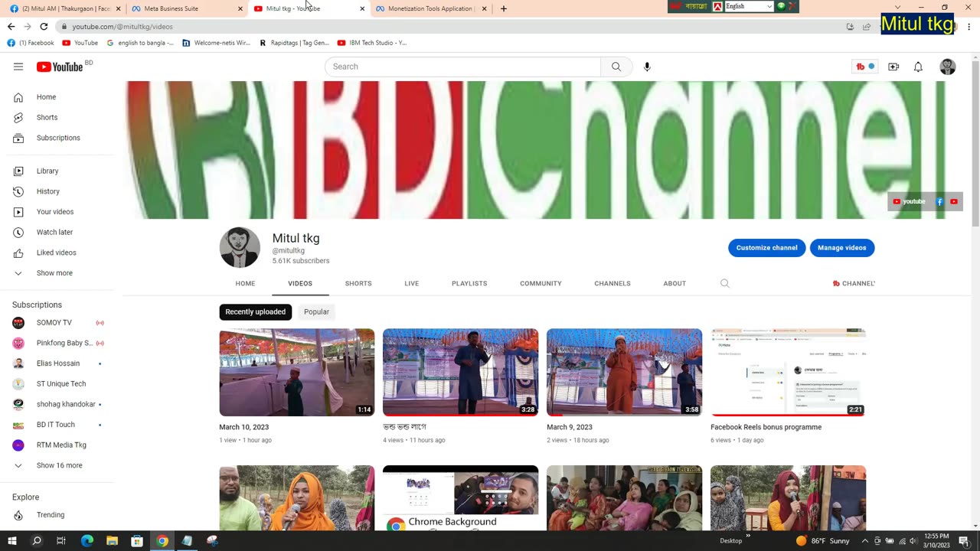Open March 10, 2023 video thumbnail
The width and height of the screenshot is (980, 551).
(297, 373)
